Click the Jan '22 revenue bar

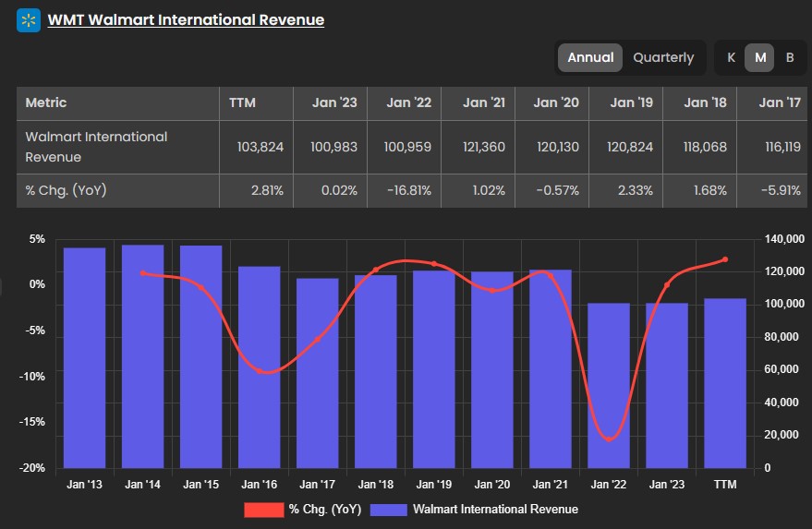tap(609, 386)
